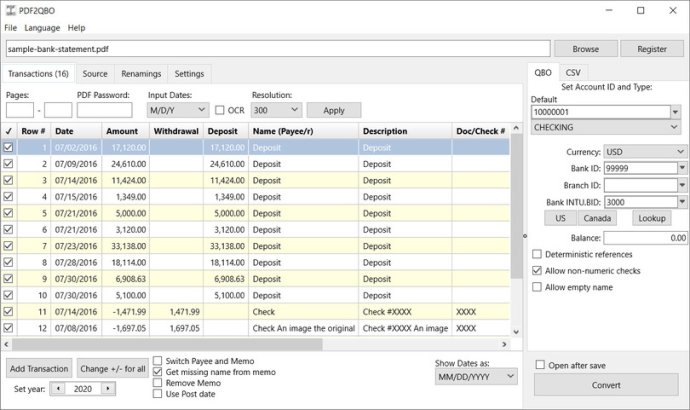Sort by the Date column header
Image resolution: width=690 pixels, height=410 pixels.
(76, 131)
